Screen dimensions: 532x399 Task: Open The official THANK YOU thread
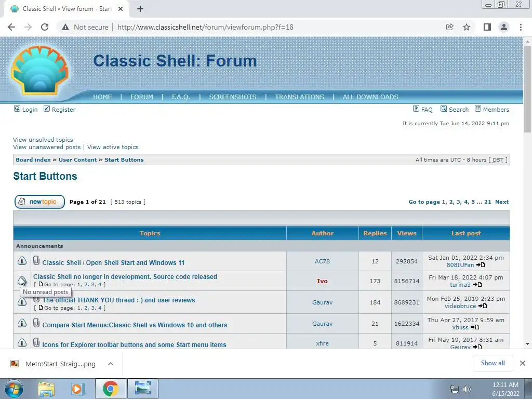pyautogui.click(x=119, y=300)
